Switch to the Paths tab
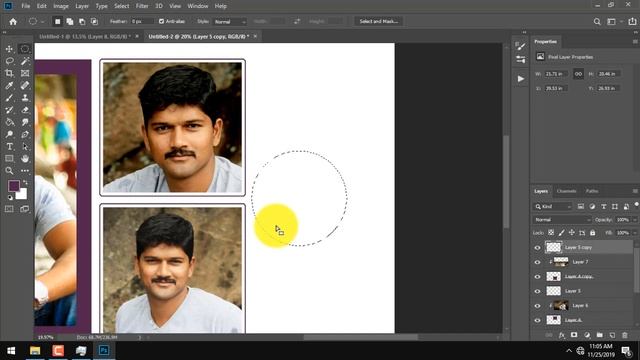The height and width of the screenshot is (360, 640). click(x=592, y=191)
